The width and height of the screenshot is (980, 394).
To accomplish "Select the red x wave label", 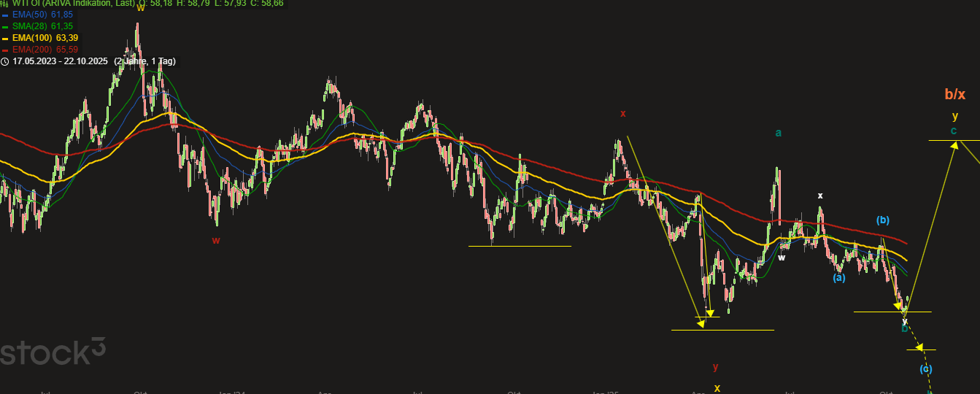I will tap(623, 113).
